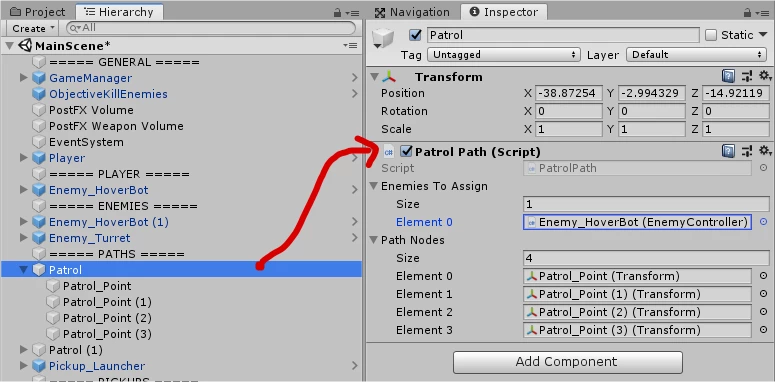Click Rotation Y value field
The width and height of the screenshot is (775, 382).
[x=651, y=111]
